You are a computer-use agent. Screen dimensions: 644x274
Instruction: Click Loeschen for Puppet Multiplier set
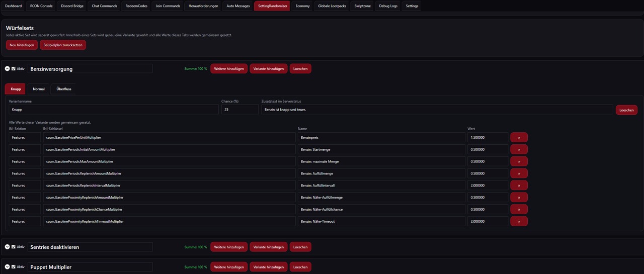coord(300,267)
